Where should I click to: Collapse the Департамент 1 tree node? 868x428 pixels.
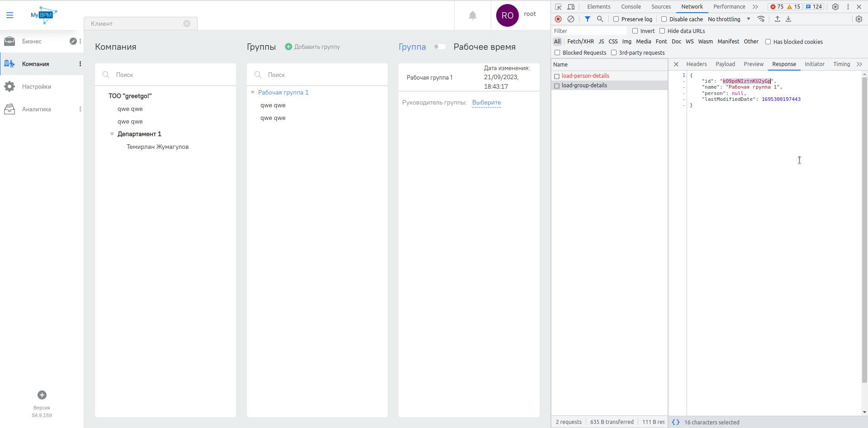pos(112,134)
